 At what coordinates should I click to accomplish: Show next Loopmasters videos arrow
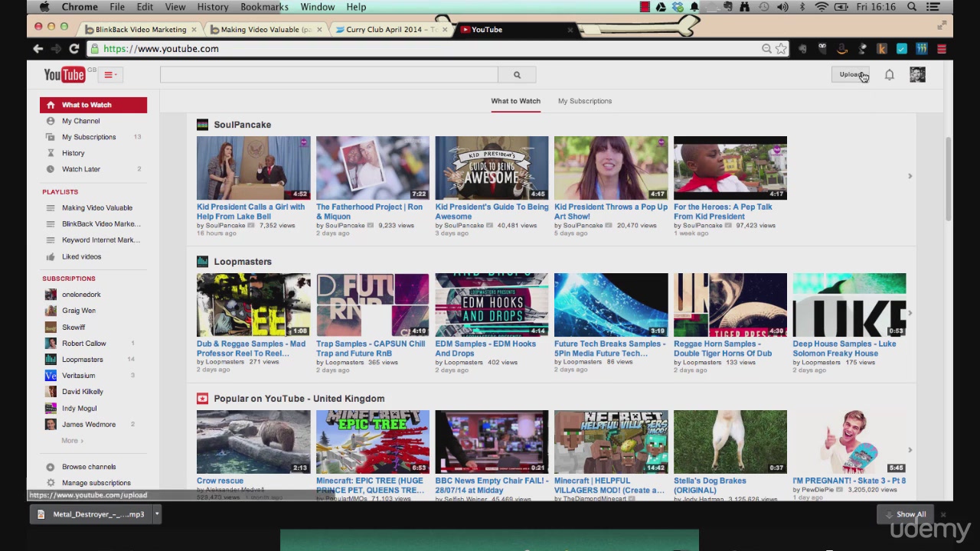pos(910,313)
